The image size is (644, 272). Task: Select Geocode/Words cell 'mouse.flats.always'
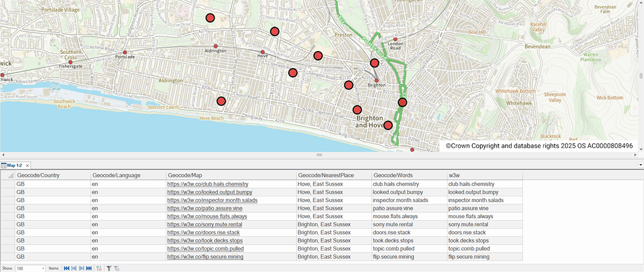pos(409,216)
